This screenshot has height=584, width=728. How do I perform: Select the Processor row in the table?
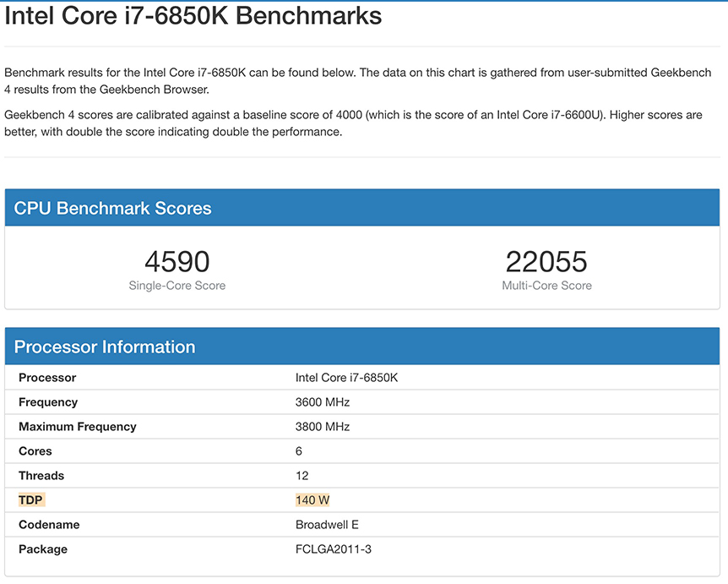[47, 377]
